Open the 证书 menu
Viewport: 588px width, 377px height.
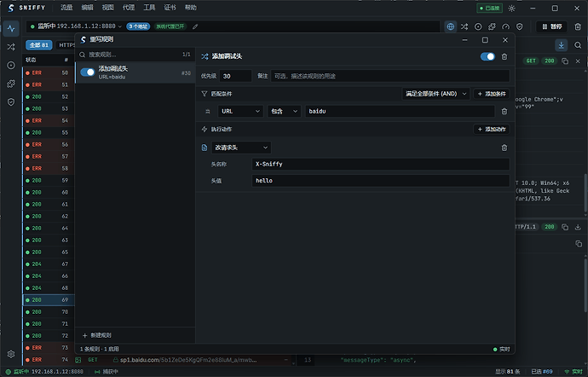click(170, 8)
